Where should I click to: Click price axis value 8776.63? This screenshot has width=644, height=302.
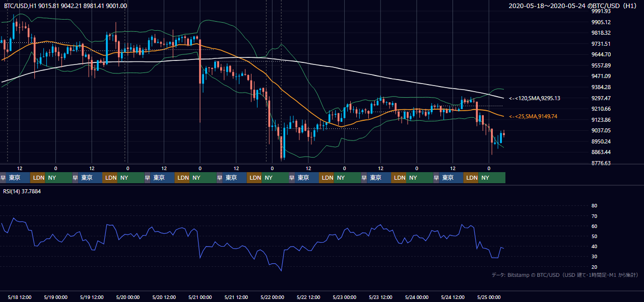(601, 163)
